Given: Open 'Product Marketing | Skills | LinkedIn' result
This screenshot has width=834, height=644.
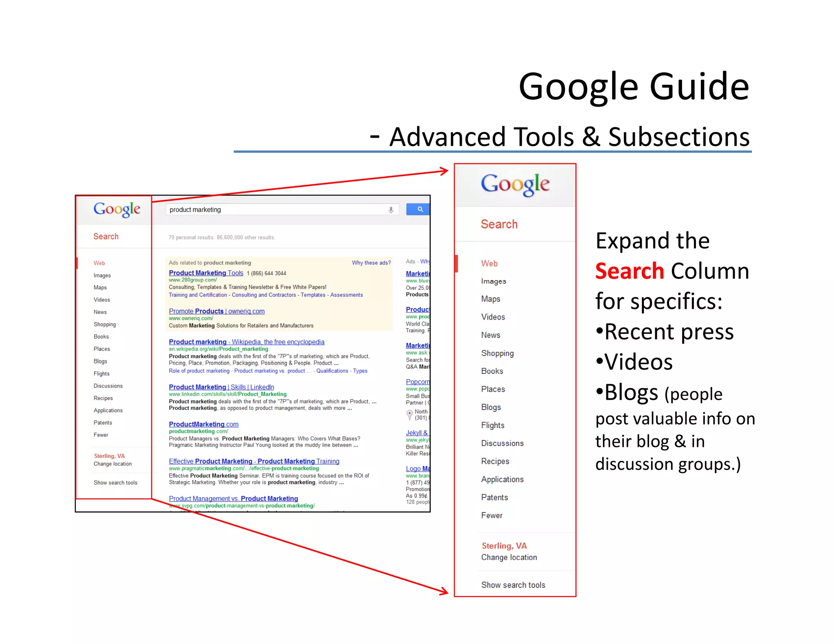Looking at the screenshot, I should tap(222, 387).
